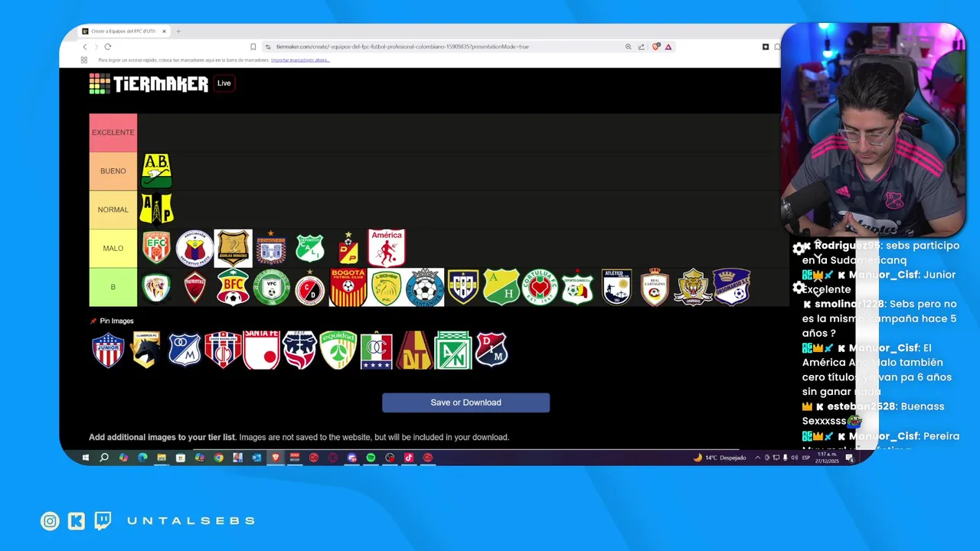Open the Windows Start menu
Screen dimensions: 980x551
click(85, 458)
